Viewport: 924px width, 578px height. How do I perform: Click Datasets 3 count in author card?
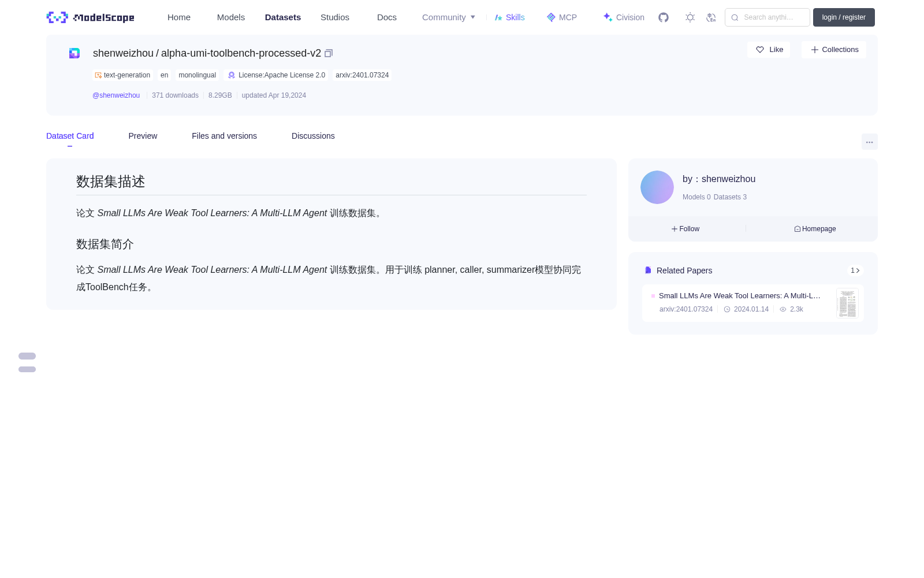pos(730,197)
